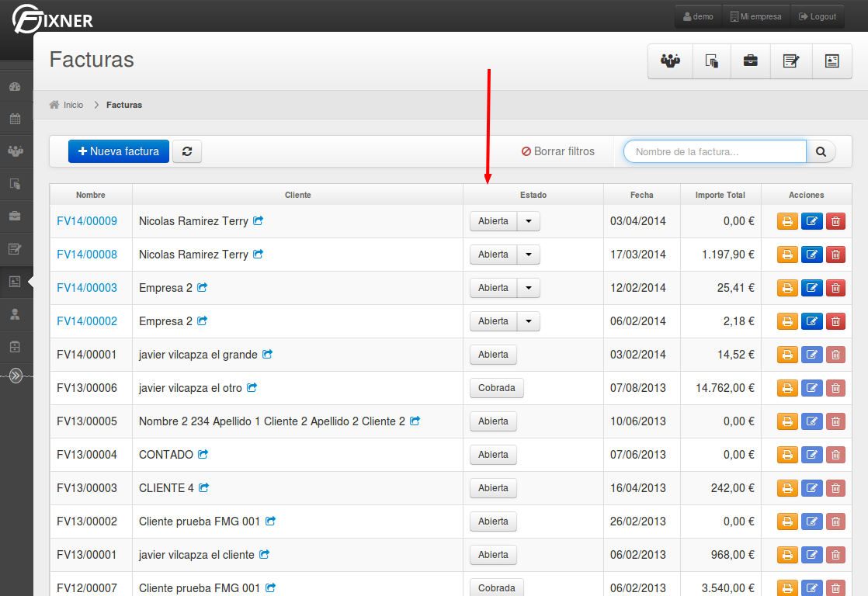
Task: Print invoice FV13/00001
Action: 787,555
